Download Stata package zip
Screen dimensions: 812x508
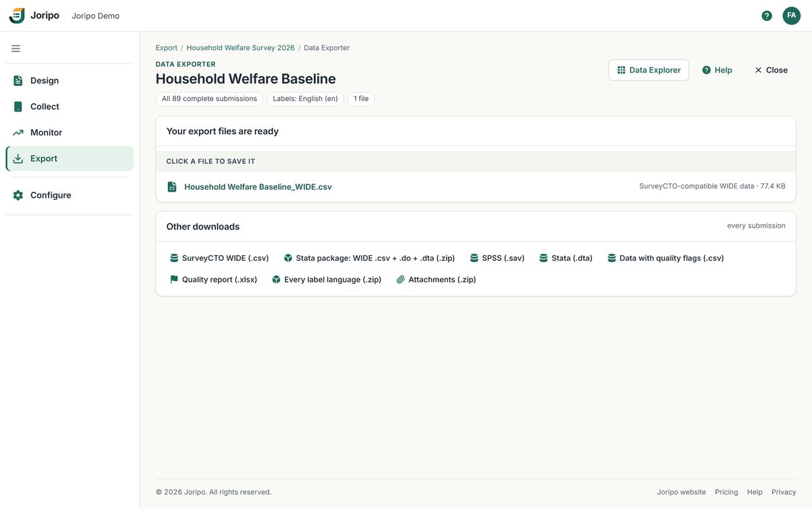369,258
